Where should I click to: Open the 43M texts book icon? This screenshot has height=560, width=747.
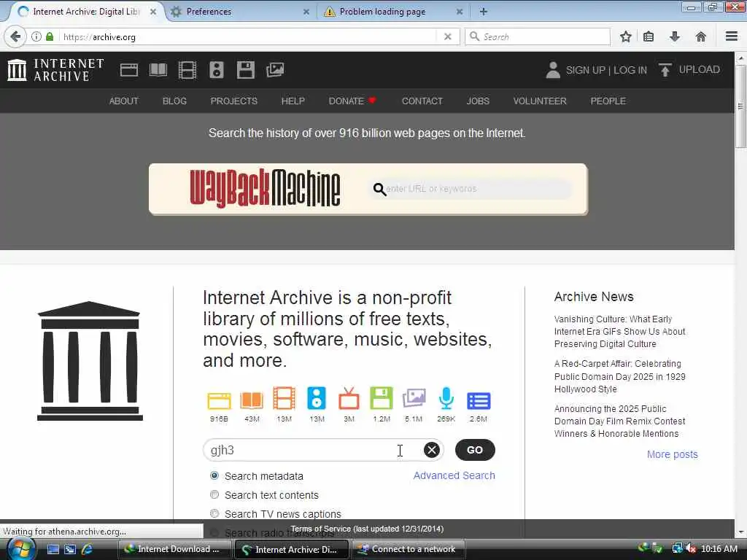click(252, 400)
